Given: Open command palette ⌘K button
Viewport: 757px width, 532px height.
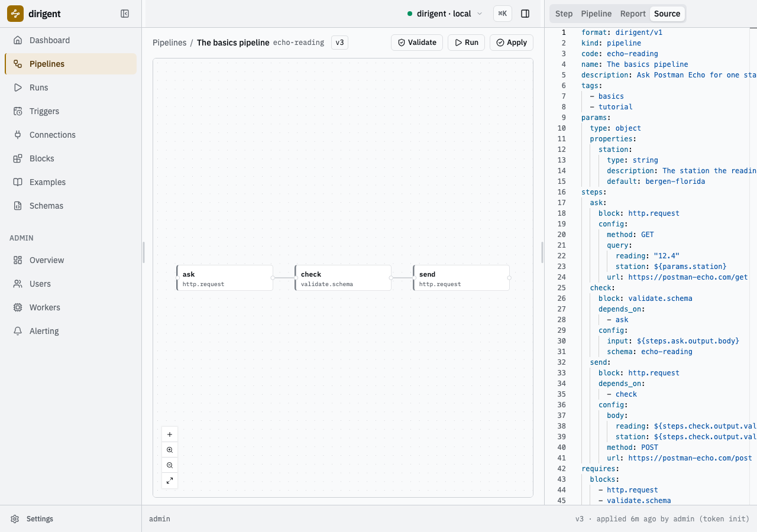Looking at the screenshot, I should click(503, 14).
